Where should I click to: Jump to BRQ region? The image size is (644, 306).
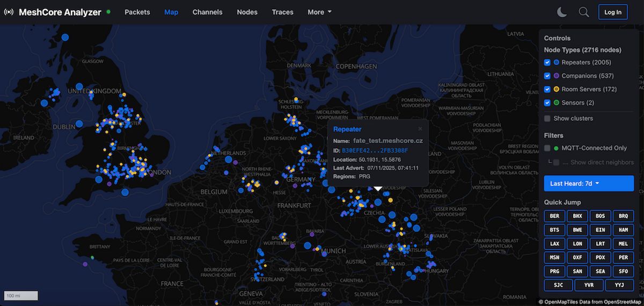623,216
